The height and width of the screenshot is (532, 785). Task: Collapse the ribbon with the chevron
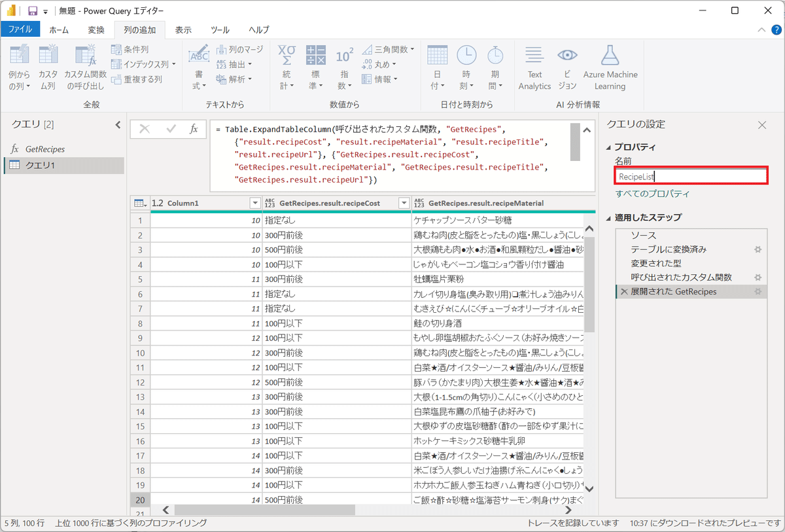pyautogui.click(x=761, y=29)
